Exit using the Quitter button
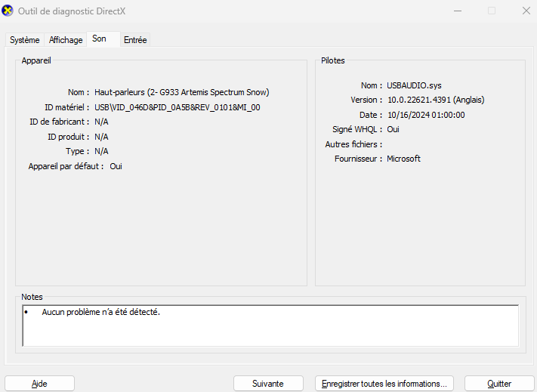 point(499,384)
